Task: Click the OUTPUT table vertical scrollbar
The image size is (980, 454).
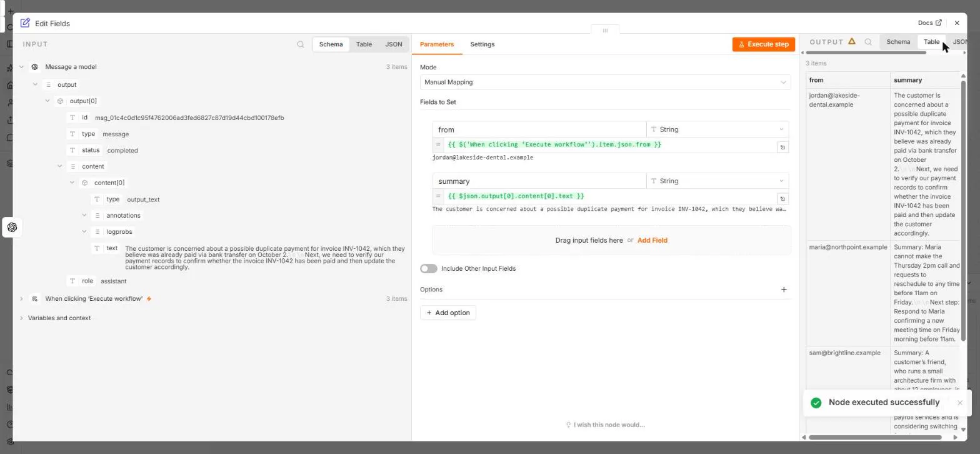Action: pyautogui.click(x=963, y=209)
